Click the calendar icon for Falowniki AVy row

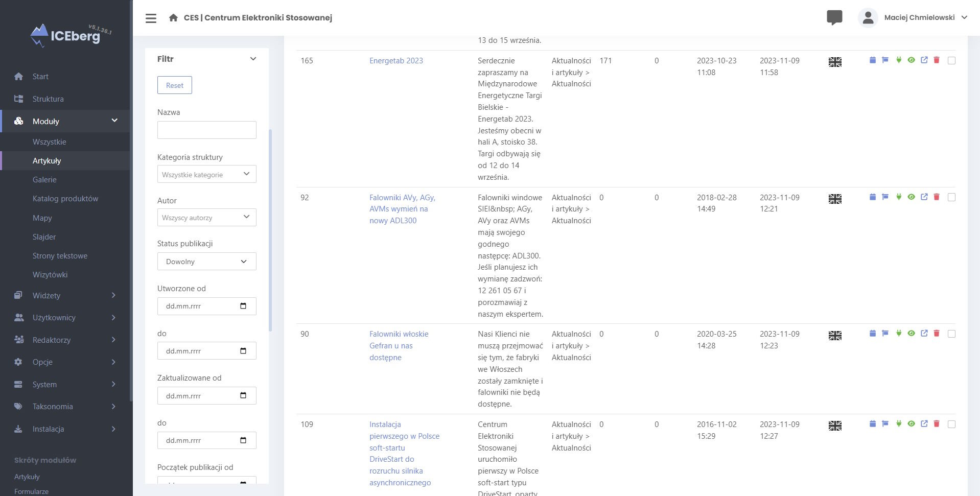873,197
